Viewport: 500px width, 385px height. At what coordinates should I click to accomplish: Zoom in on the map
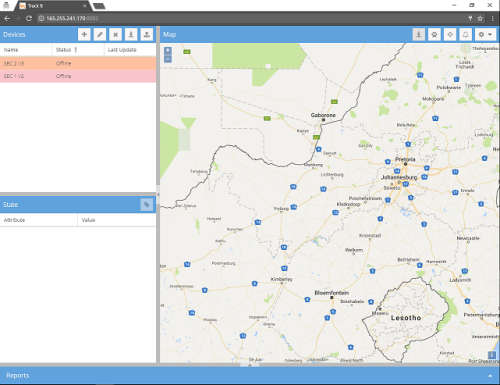(168, 50)
